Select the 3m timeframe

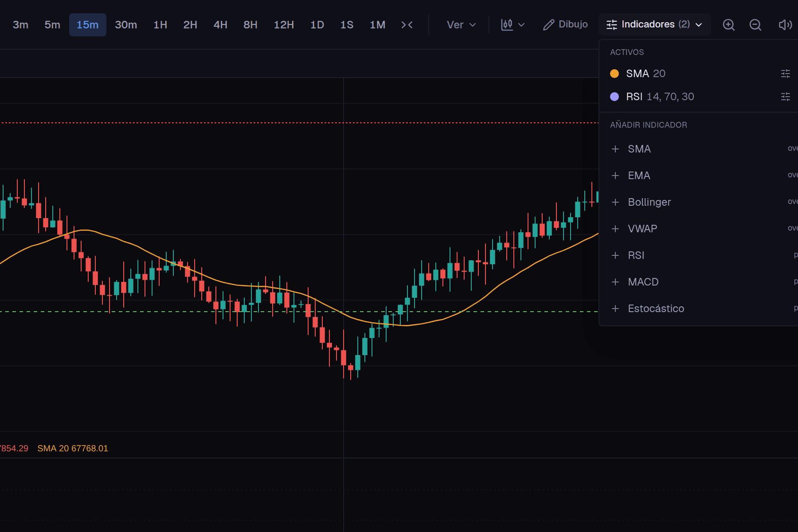click(20, 25)
